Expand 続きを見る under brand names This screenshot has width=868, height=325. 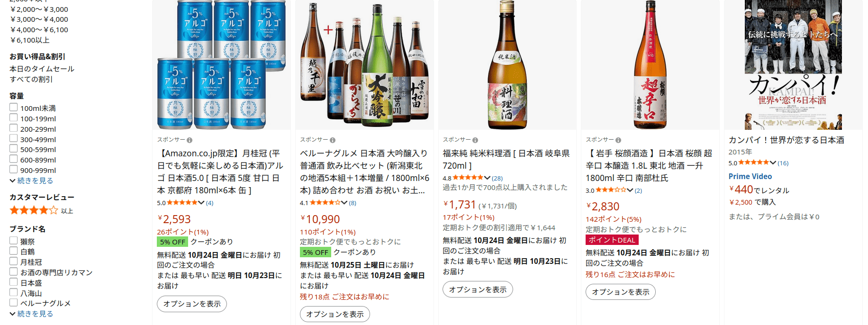point(32,314)
